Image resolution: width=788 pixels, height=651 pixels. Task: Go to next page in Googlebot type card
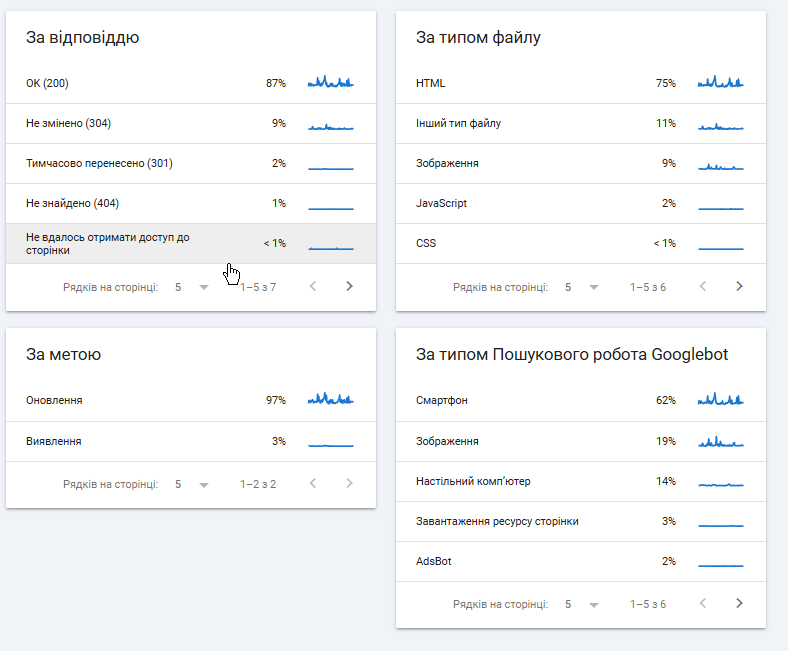(x=739, y=603)
